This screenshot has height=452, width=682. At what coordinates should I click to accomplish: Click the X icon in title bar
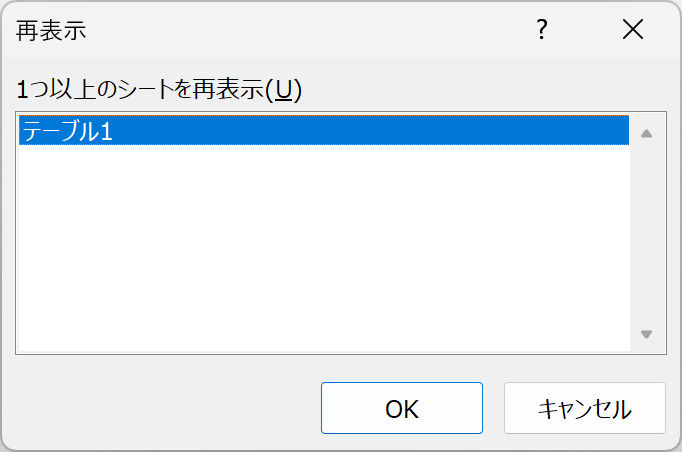(x=633, y=30)
